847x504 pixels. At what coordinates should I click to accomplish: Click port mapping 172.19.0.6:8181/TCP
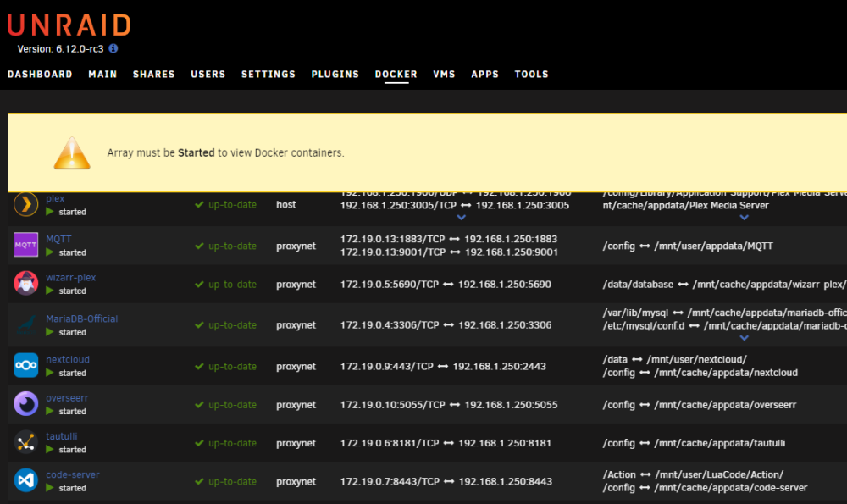click(x=390, y=443)
